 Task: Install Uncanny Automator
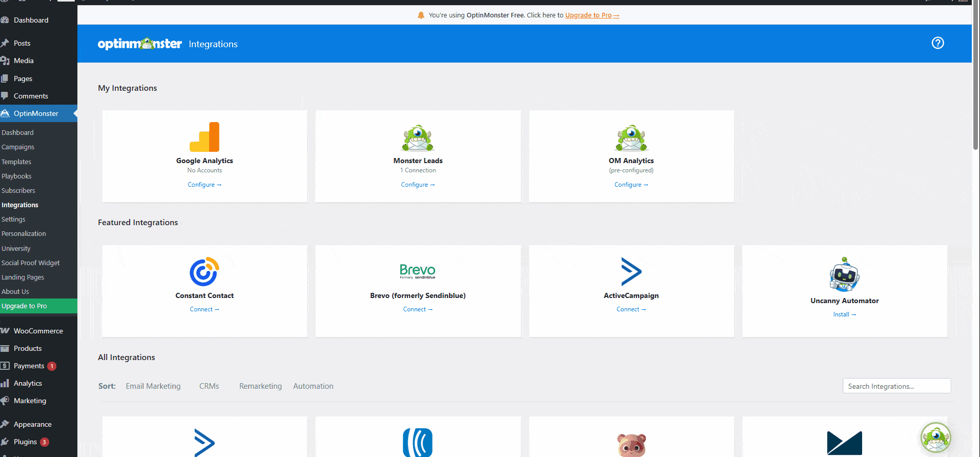tap(844, 314)
